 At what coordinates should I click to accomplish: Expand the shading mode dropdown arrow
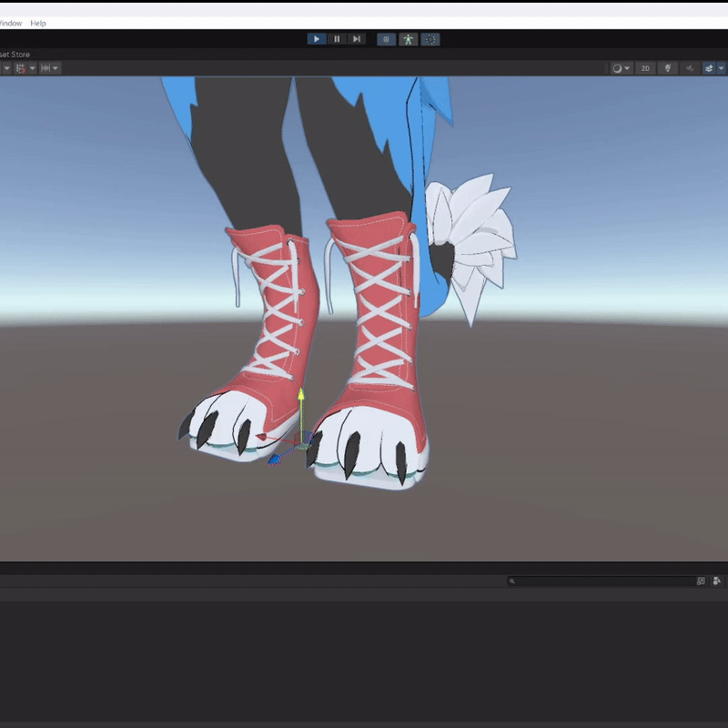[x=627, y=68]
